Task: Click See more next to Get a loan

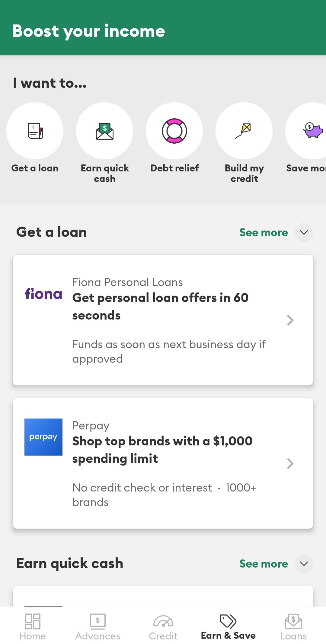Action: click(x=264, y=232)
